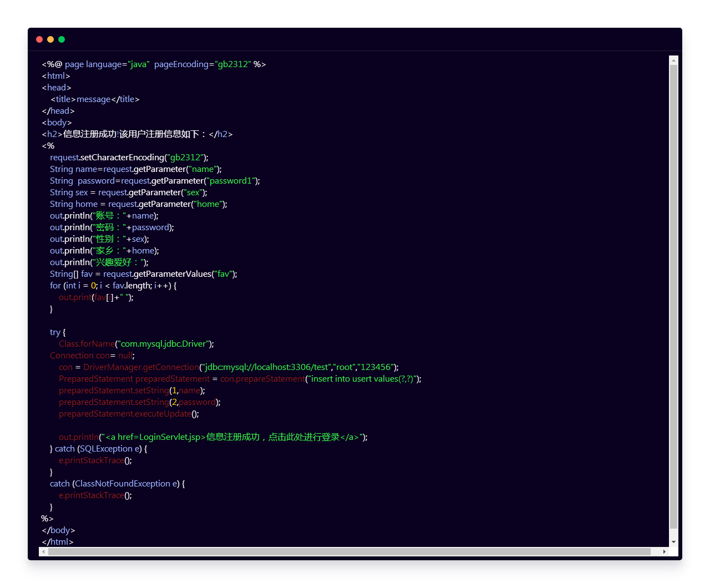Screen dimensions: 710x588
Task: Click the h2 heading line
Action: [137, 134]
